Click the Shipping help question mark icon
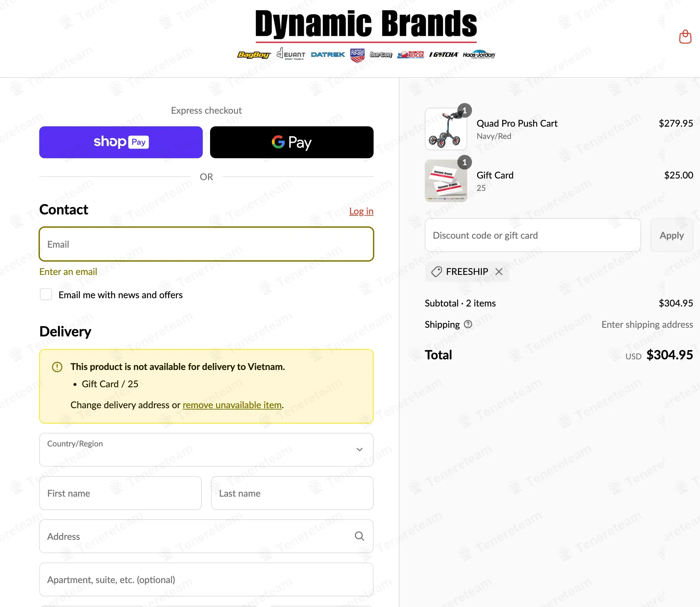This screenshot has width=700, height=607. tap(468, 324)
